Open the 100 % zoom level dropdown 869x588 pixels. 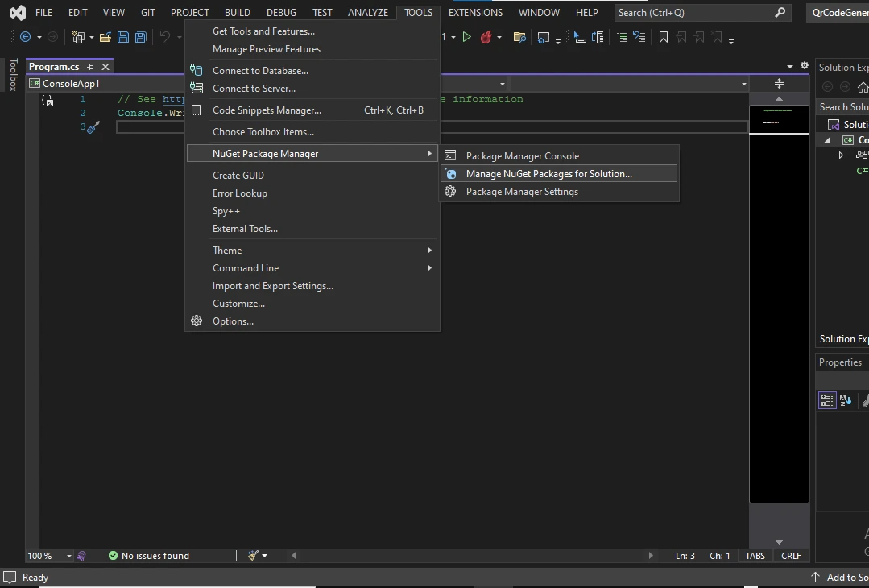pyautogui.click(x=69, y=556)
